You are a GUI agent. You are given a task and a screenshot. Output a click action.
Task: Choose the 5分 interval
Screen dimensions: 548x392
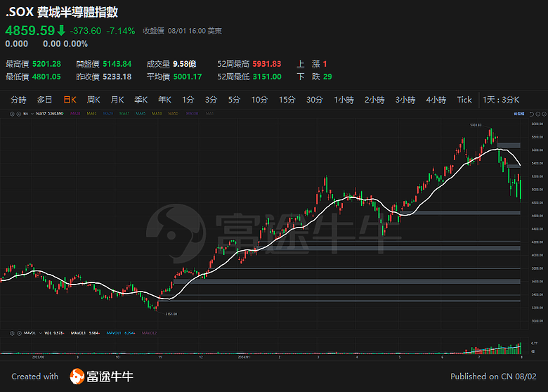(234, 100)
